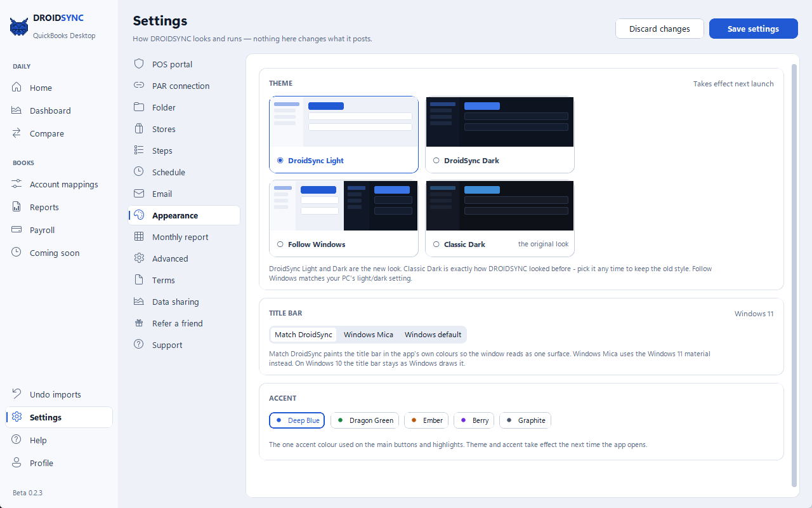The image size is (812, 508).
Task: Set title bar to Windows Mica
Action: pyautogui.click(x=369, y=335)
